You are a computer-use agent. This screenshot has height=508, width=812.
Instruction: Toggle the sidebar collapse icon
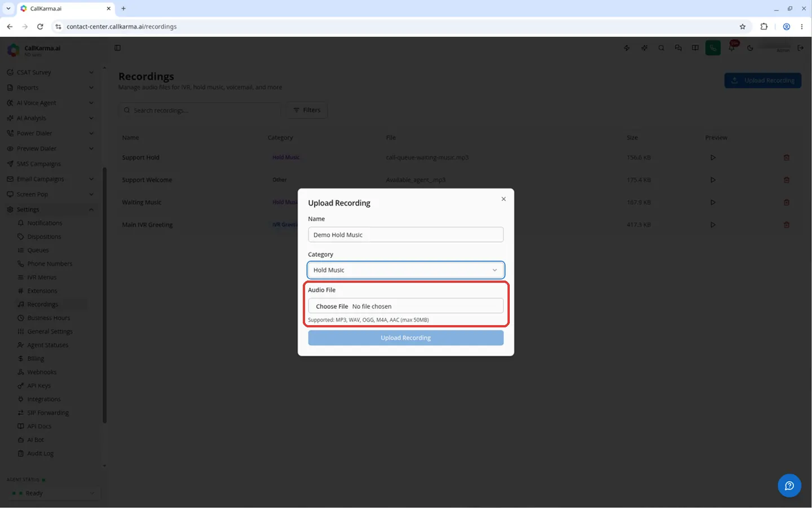point(118,48)
